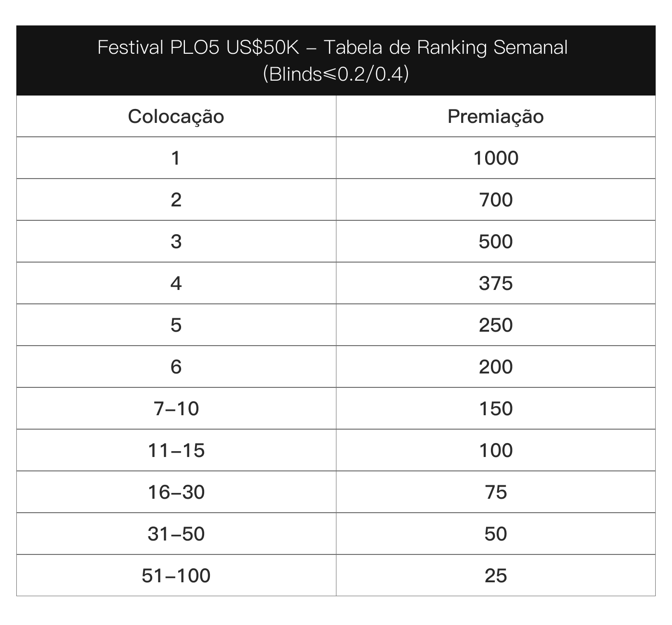Click the 11–15 placement range
The height and width of the screenshot is (625, 672).
(176, 450)
